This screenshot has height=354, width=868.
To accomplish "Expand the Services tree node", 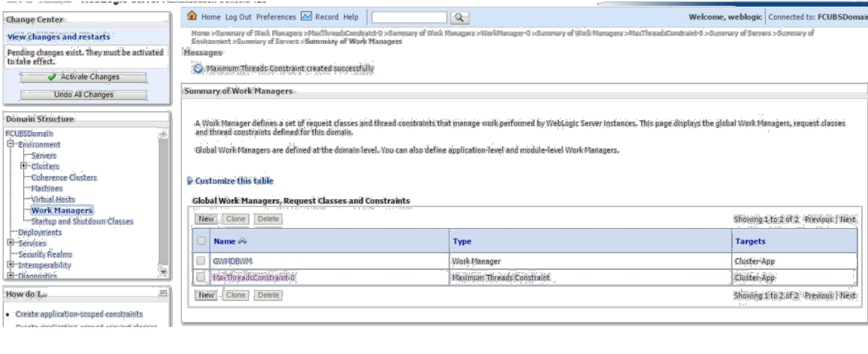I will pyautogui.click(x=10, y=243).
